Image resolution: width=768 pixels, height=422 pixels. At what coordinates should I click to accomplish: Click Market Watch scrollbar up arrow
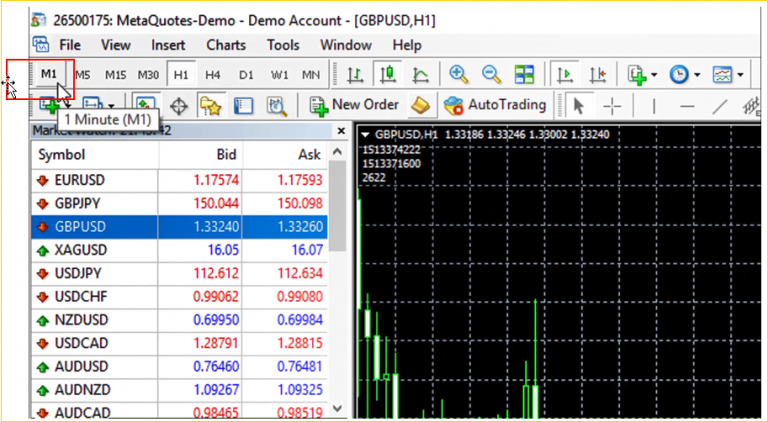coord(336,152)
